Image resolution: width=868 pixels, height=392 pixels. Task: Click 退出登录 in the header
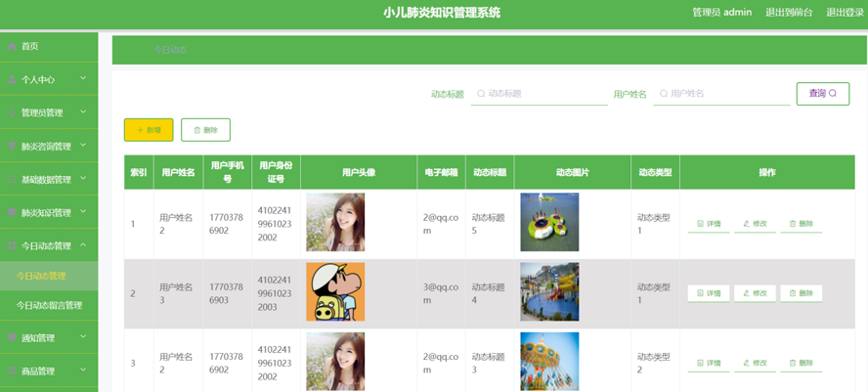[845, 12]
